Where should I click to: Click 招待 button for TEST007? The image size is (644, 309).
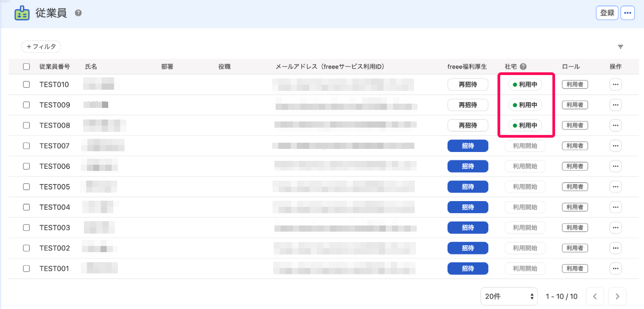(x=468, y=146)
